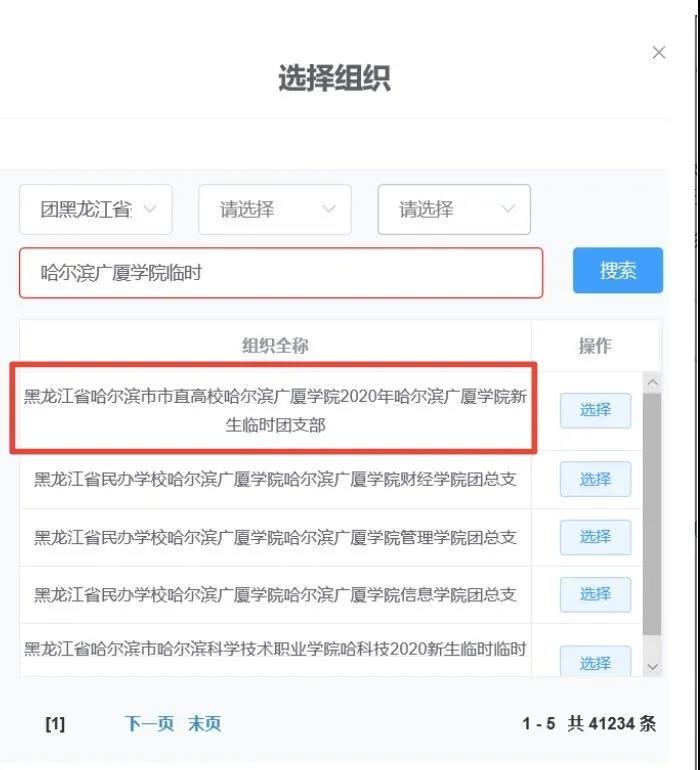Go to next page via 下一页

[x=149, y=723]
